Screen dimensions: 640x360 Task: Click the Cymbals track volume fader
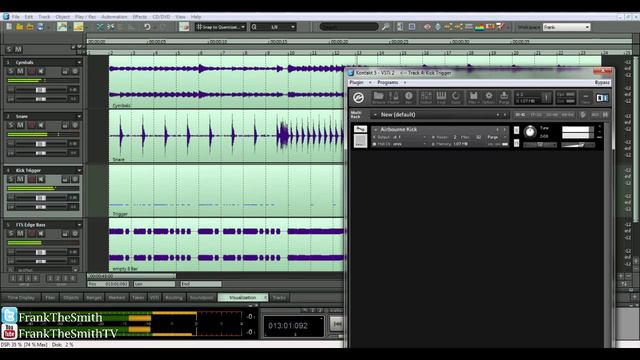41,90
